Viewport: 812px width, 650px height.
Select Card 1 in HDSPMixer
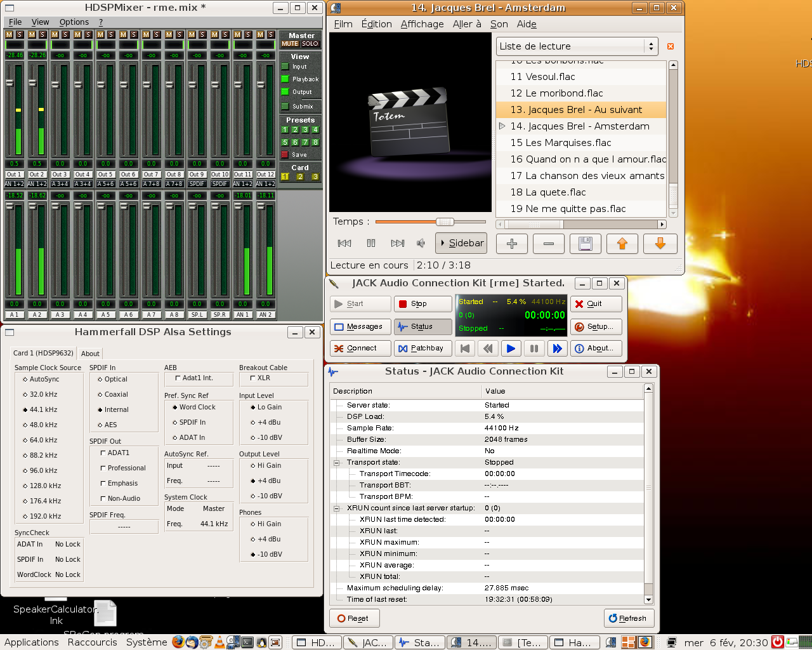click(x=285, y=177)
